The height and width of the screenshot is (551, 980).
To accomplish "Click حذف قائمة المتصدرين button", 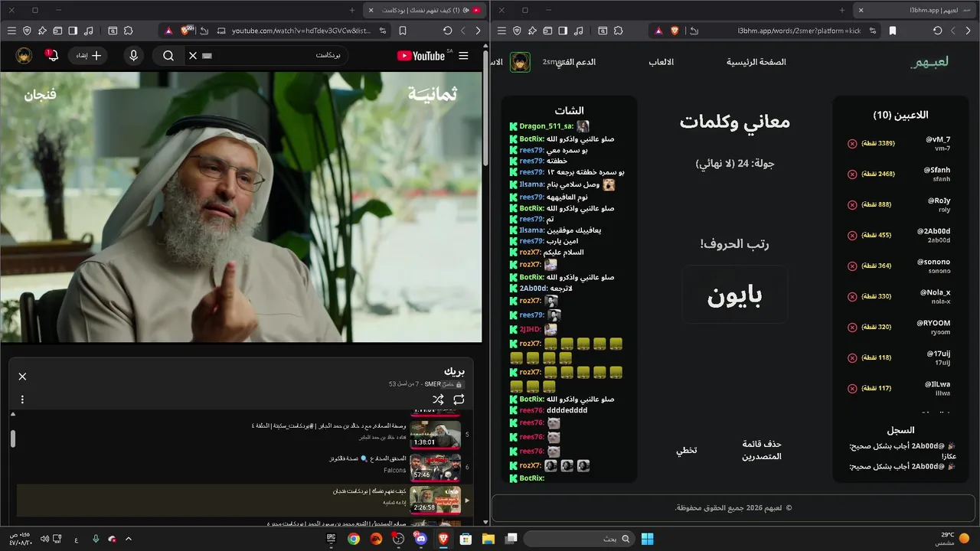I will (x=762, y=450).
